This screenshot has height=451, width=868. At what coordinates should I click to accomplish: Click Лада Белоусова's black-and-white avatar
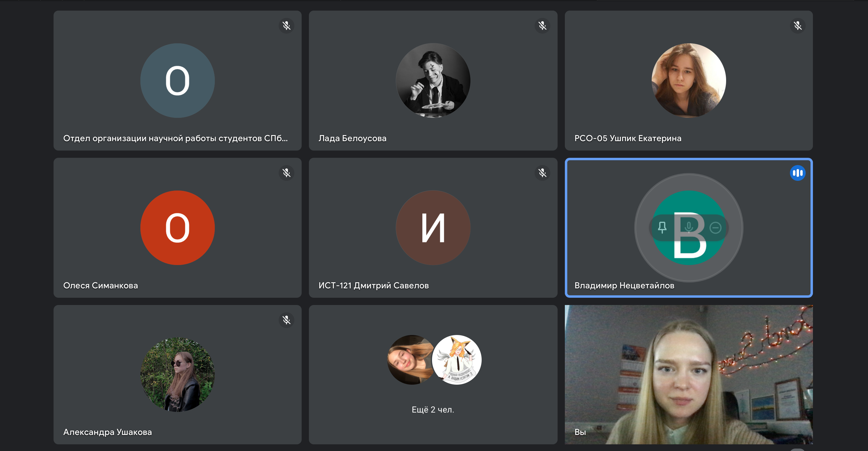(433, 80)
